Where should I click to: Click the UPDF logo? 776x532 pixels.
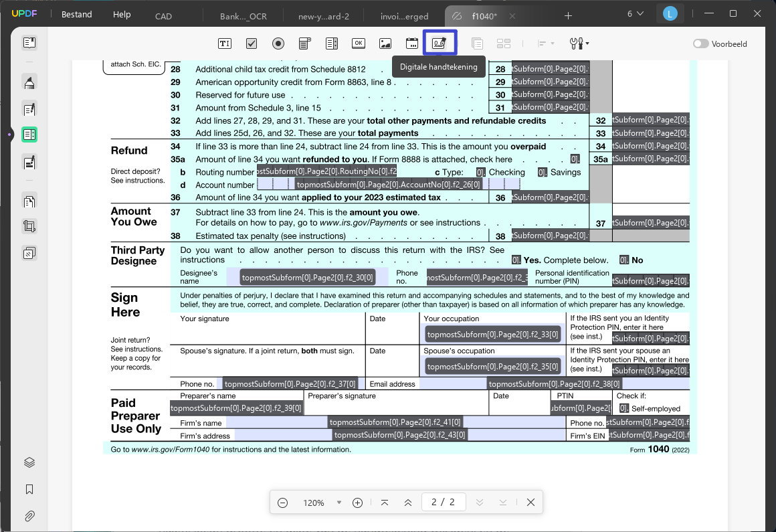(24, 13)
